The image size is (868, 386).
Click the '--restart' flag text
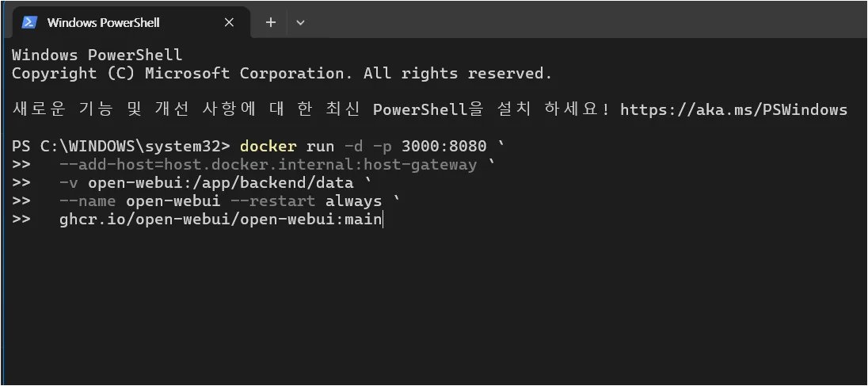(x=272, y=201)
